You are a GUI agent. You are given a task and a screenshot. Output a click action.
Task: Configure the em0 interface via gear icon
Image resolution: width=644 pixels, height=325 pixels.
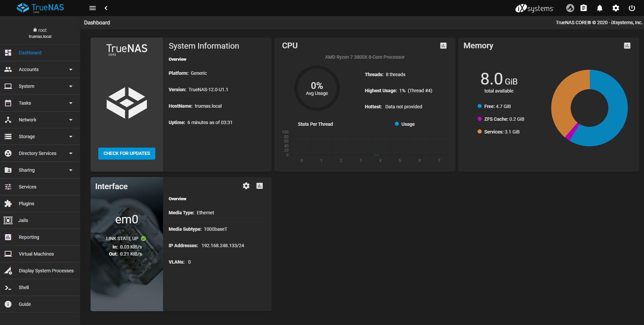[246, 186]
